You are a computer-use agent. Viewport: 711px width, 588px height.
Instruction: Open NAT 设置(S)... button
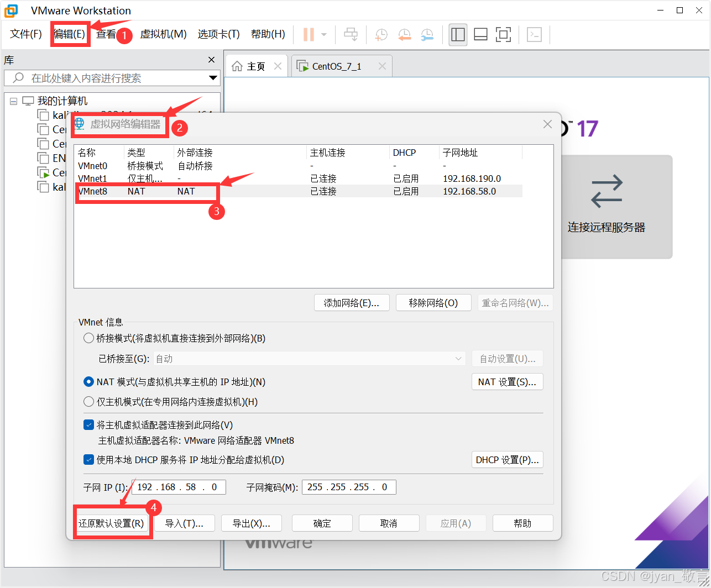click(x=507, y=382)
